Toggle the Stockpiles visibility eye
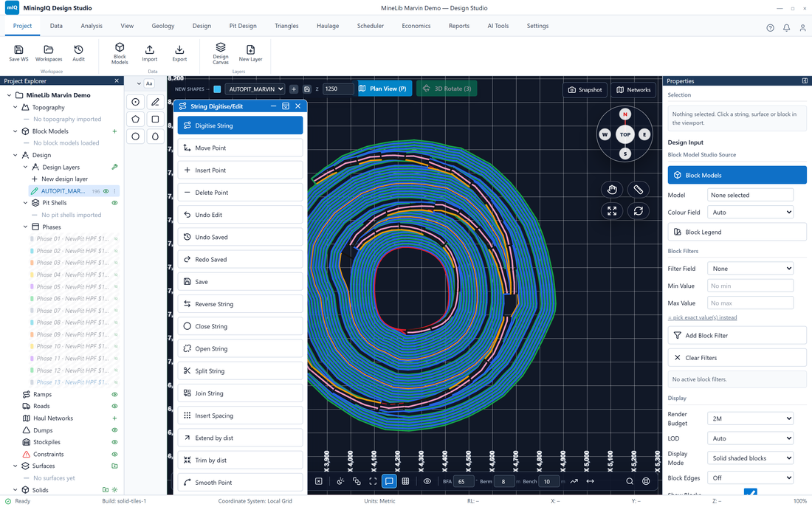Screen dimensions: 812x507 tap(115, 442)
